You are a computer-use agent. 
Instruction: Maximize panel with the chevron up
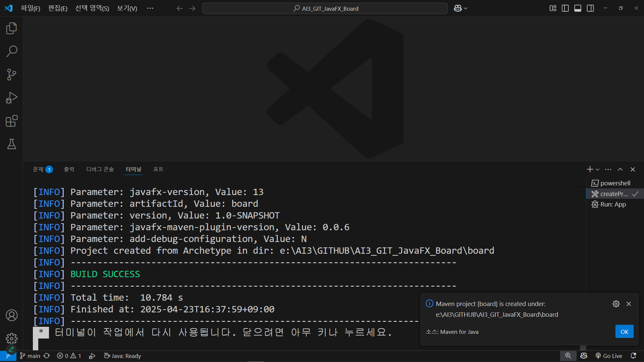click(620, 170)
